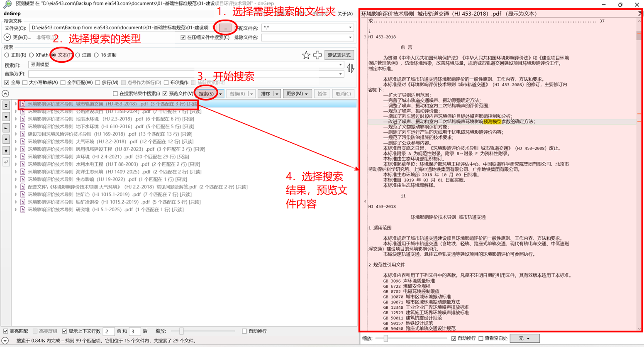Open the 更多(M) menu button
The width and height of the screenshot is (644, 347).
(x=297, y=94)
